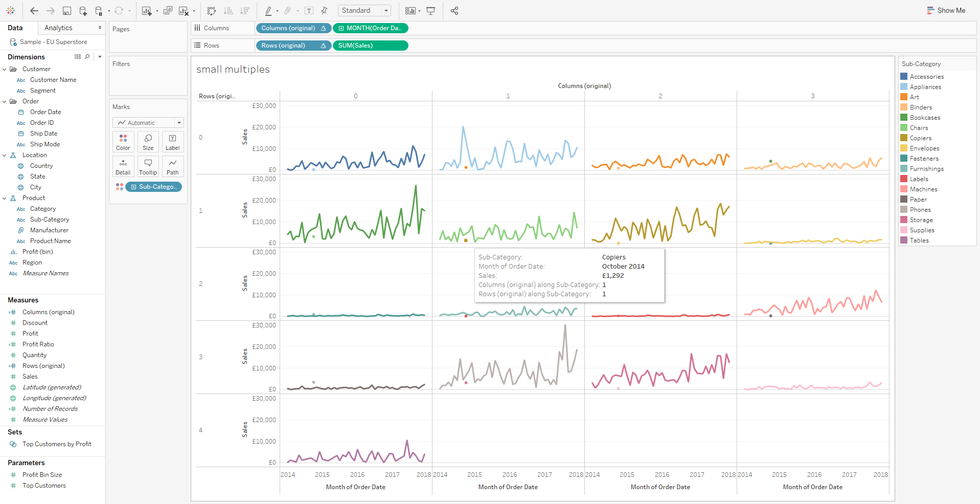980x504 pixels.
Task: Click the Fix Axes pin icon
Action: [x=324, y=11]
